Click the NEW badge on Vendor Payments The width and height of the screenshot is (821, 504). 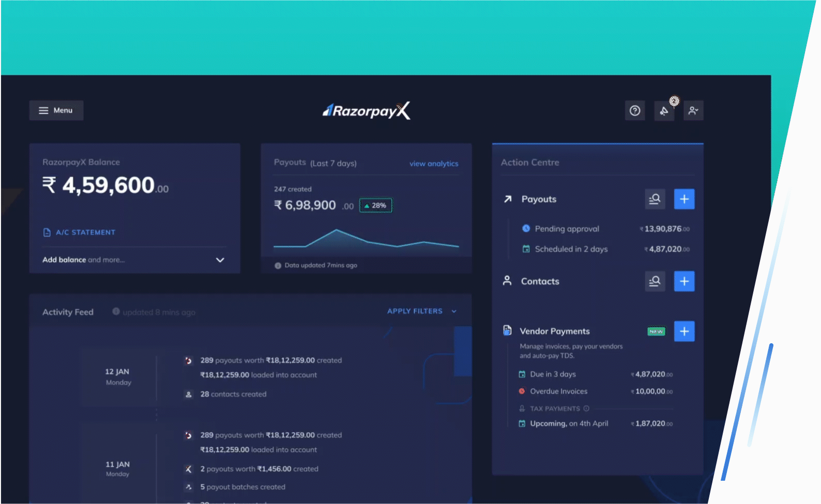coord(656,331)
